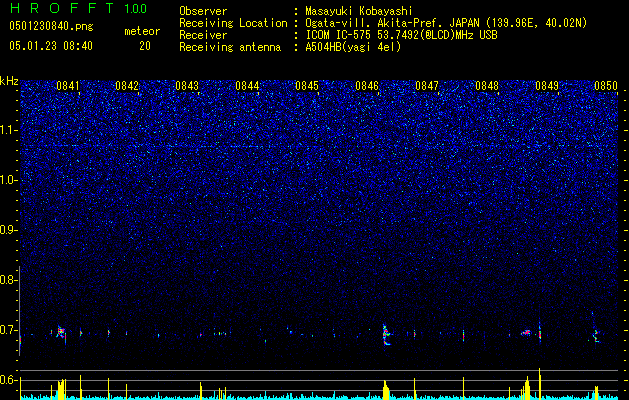Click the 'Receiver' field label

point(203,35)
